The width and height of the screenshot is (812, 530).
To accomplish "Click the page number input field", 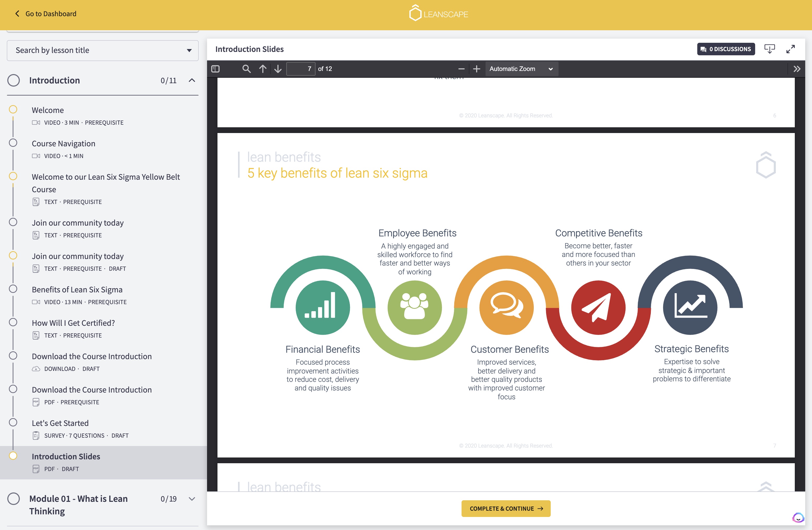I will pos(301,69).
